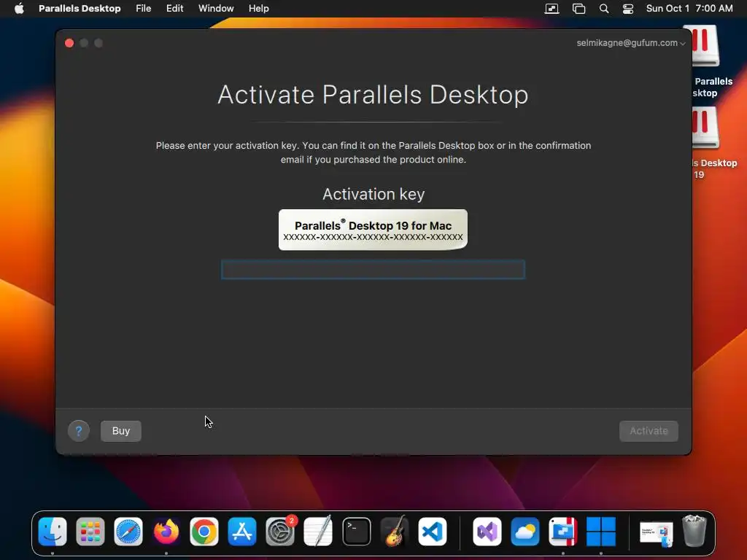Open purple Visual Studio from the Dock
This screenshot has height=560, width=747.
487,532
